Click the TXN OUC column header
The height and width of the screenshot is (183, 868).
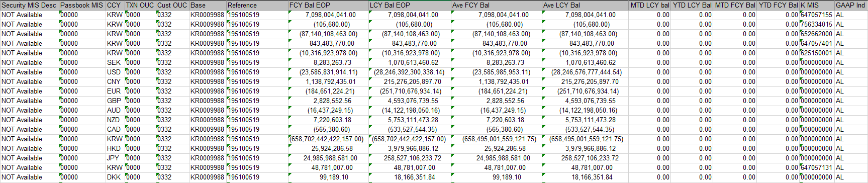click(x=140, y=5)
